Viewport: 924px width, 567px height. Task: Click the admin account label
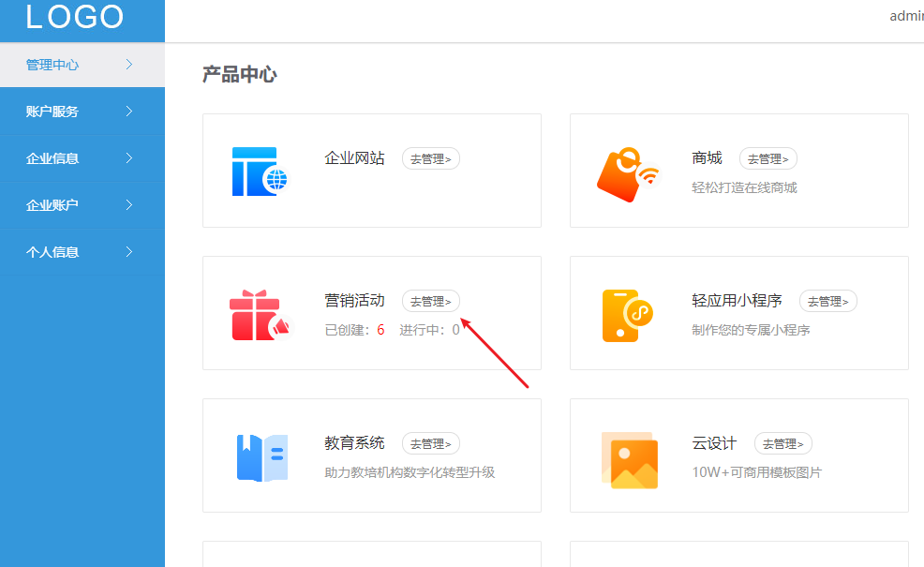[908, 16]
